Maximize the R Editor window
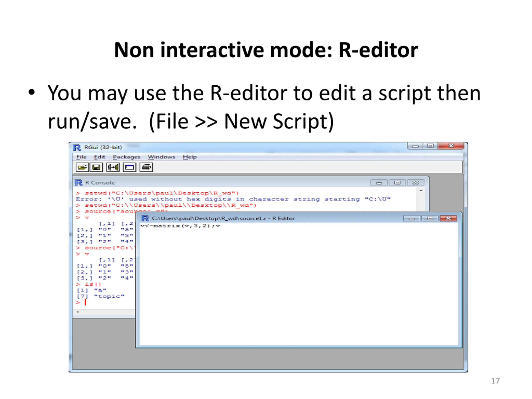 coord(430,218)
